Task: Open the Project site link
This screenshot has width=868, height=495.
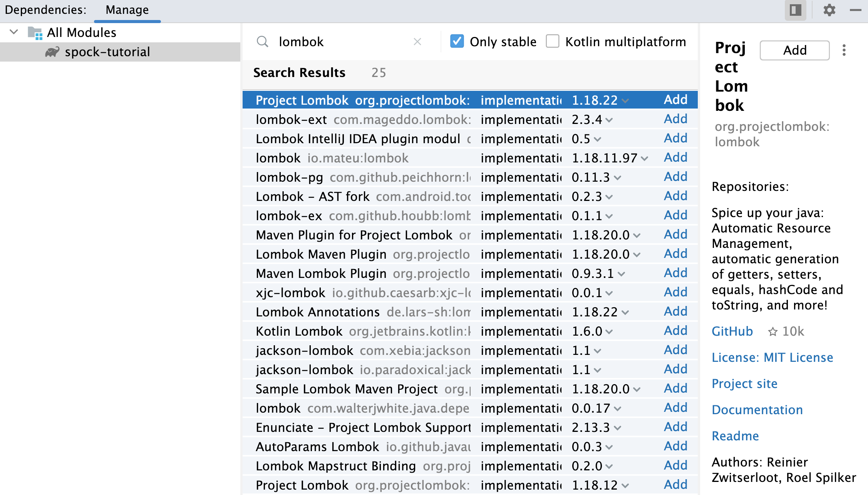Action: pyautogui.click(x=744, y=384)
